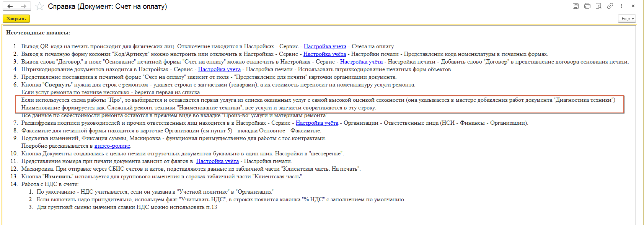Expand the Еще dropdown menu
This screenshot has width=644, height=225.
click(x=627, y=19)
